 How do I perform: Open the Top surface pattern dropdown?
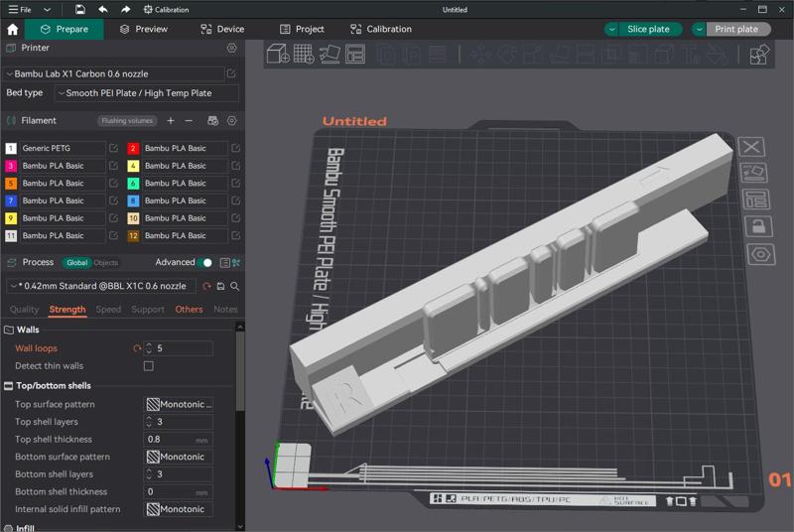tap(179, 405)
